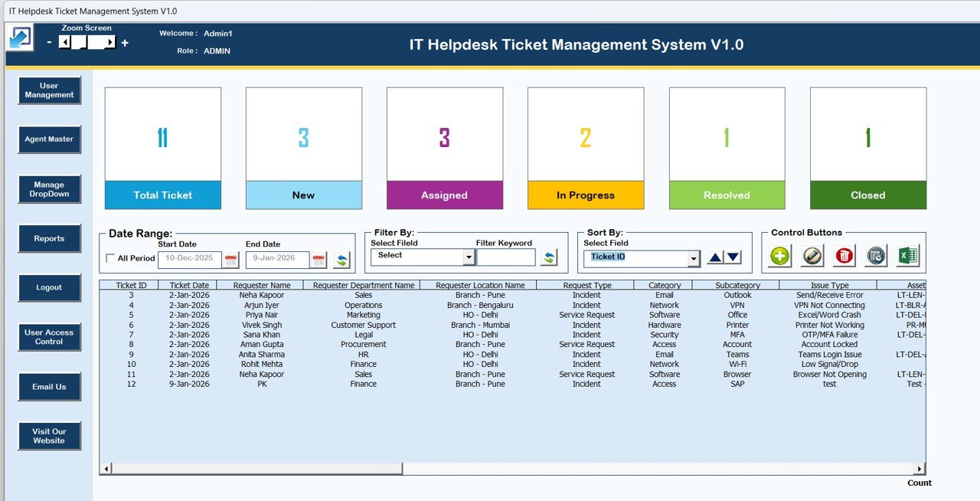The image size is (980, 501).
Task: Click the refresh arrows in the Date Range section
Action: click(341, 260)
